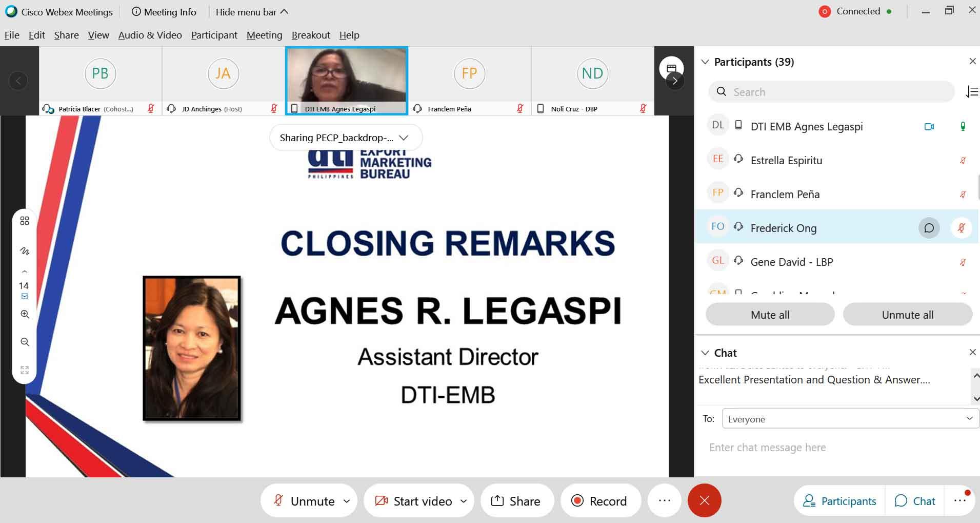980x523 pixels.
Task: Toggle Noli Cruz - DBP thumbnail mute icon
Action: coord(643,108)
